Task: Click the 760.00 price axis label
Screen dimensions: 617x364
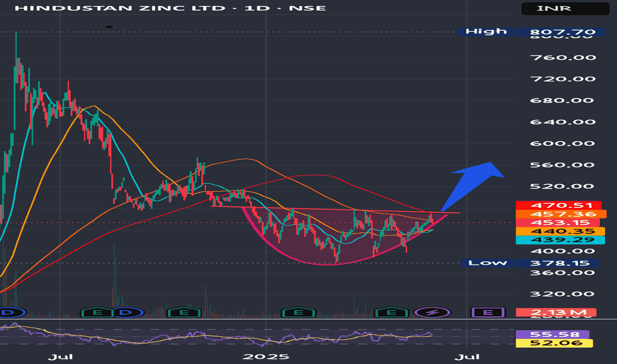Action: click(x=563, y=58)
